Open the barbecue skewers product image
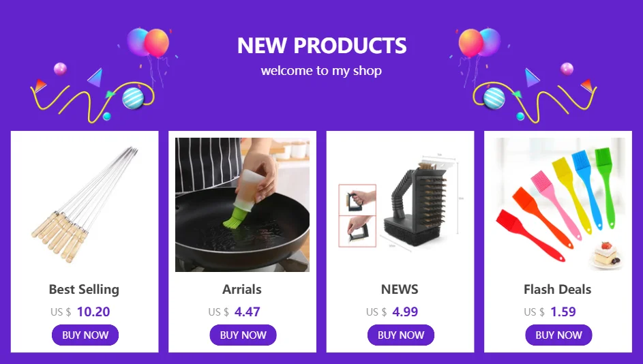 click(85, 204)
